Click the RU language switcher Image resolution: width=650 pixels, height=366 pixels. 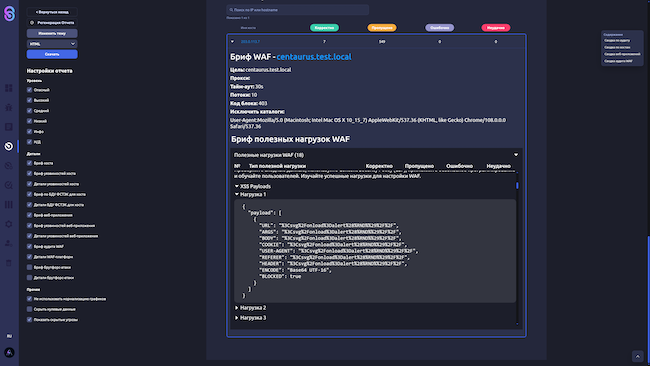9,336
